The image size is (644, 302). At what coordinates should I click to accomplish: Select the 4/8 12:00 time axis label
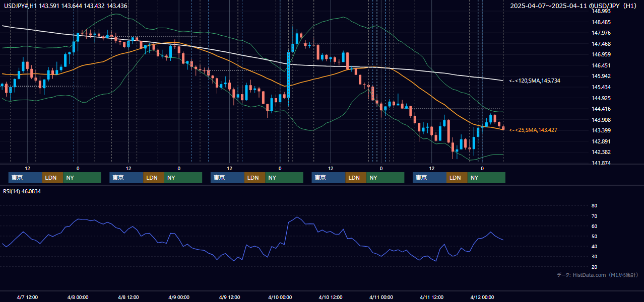coord(128,297)
